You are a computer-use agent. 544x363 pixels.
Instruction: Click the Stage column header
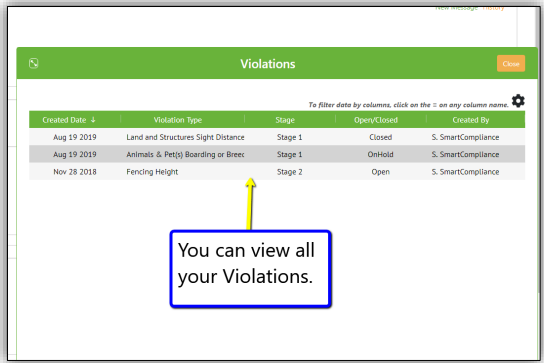tap(285, 120)
